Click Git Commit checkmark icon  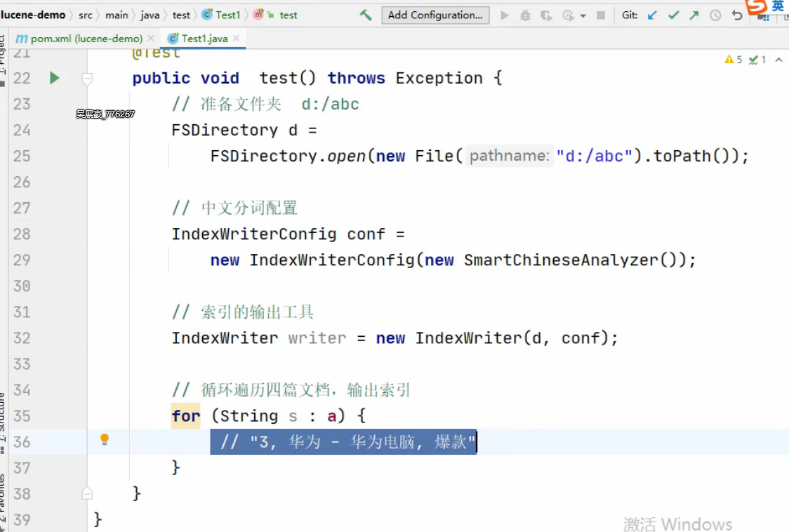coord(673,15)
